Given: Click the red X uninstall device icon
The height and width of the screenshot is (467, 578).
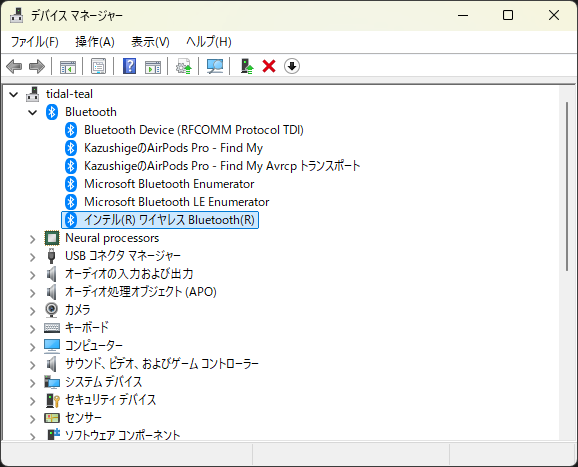Looking at the screenshot, I should click(x=269, y=67).
